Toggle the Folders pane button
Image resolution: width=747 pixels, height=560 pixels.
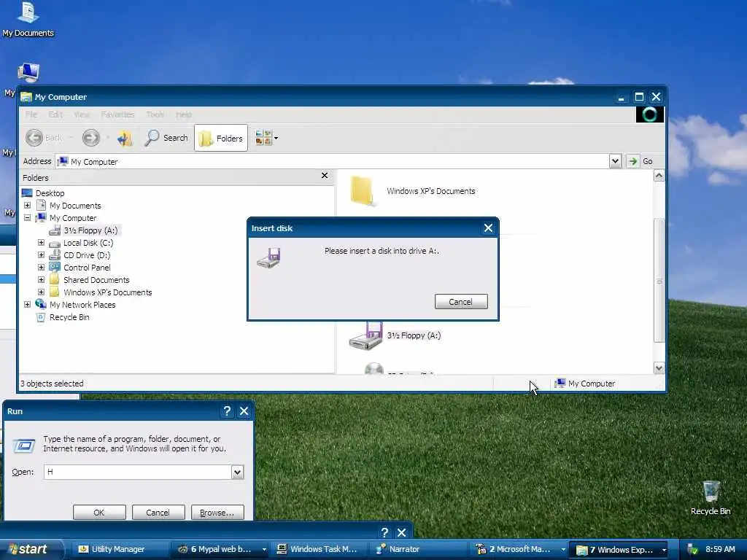coord(221,138)
